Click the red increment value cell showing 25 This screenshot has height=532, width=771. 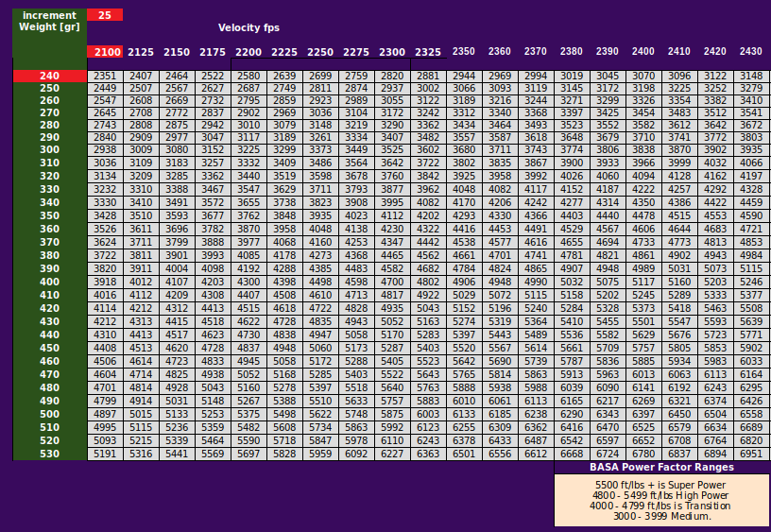(104, 15)
